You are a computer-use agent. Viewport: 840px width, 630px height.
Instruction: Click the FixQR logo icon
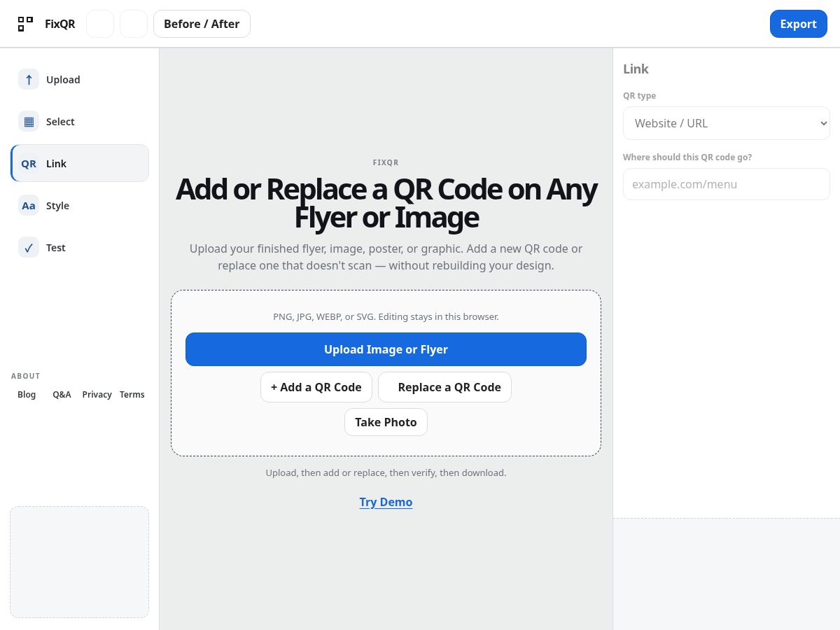pos(25,24)
